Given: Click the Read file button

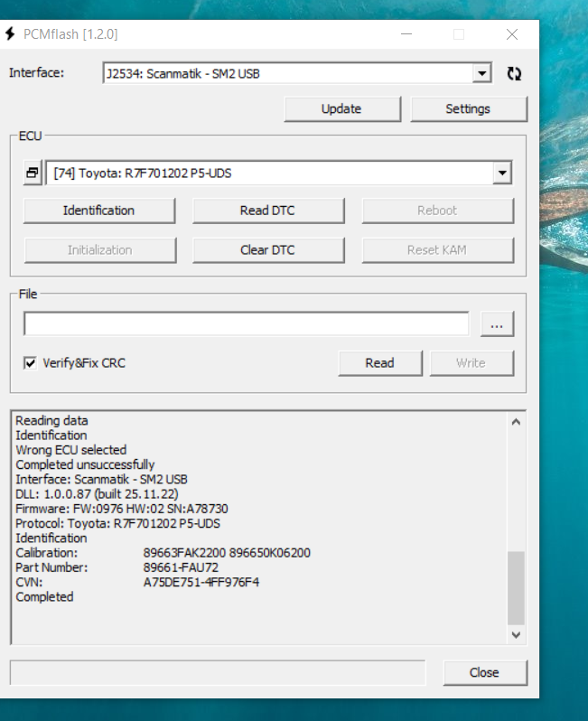Looking at the screenshot, I should click(x=380, y=363).
